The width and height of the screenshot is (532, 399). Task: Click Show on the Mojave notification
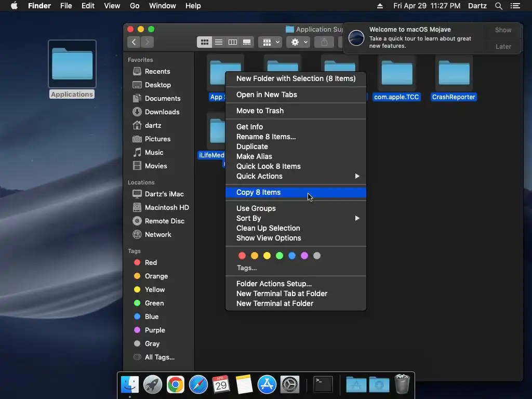503,30
